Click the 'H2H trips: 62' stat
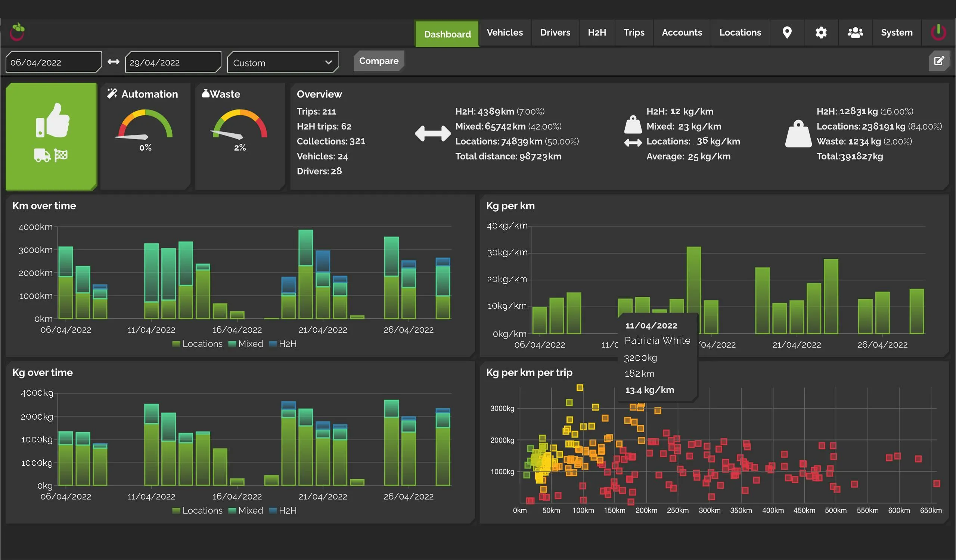 [x=324, y=126]
